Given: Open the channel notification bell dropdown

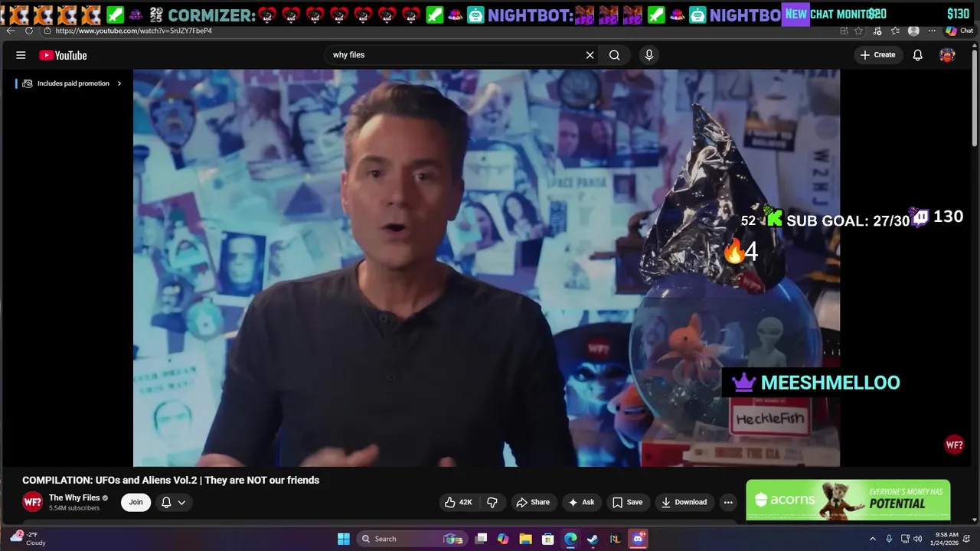Looking at the screenshot, I should (173, 502).
